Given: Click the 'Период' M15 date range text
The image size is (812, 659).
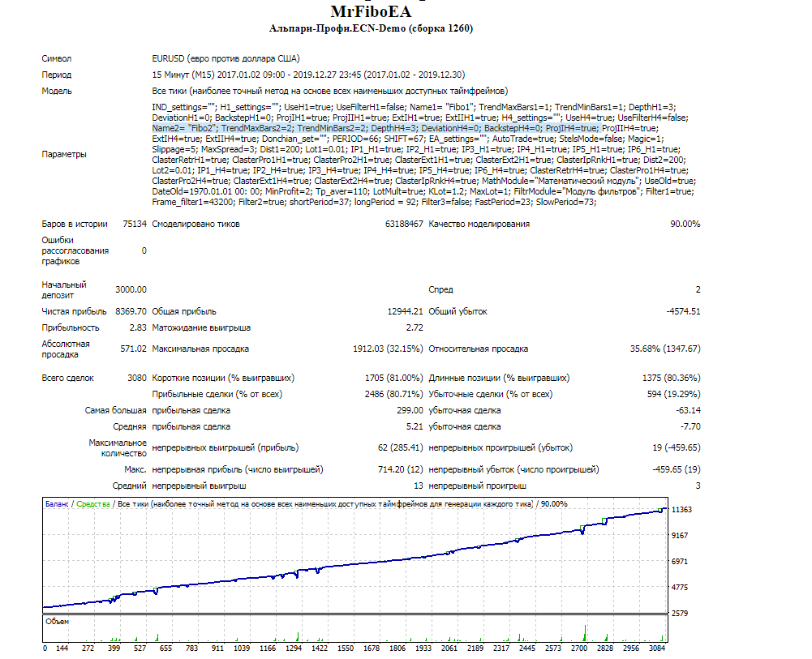Looking at the screenshot, I should click(x=308, y=75).
